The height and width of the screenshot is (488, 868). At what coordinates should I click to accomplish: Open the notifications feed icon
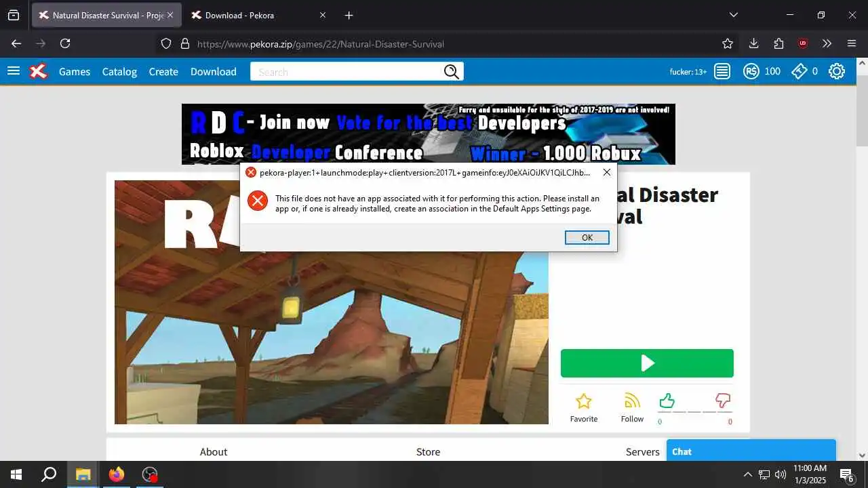[x=722, y=71]
